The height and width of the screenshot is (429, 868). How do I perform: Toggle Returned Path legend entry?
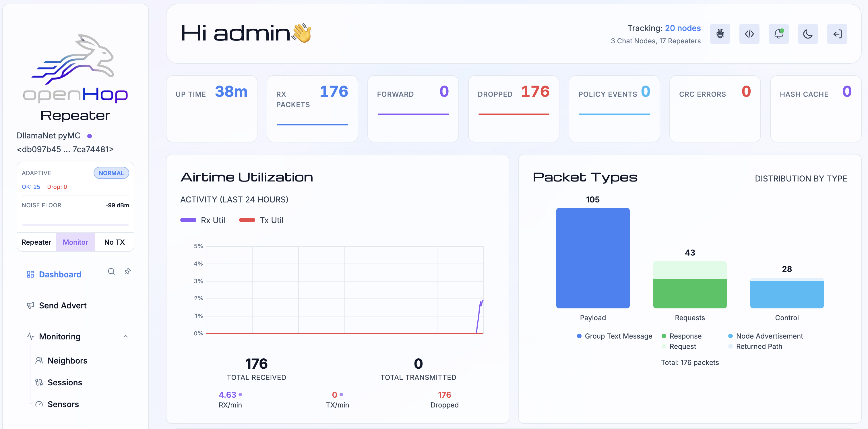(755, 346)
